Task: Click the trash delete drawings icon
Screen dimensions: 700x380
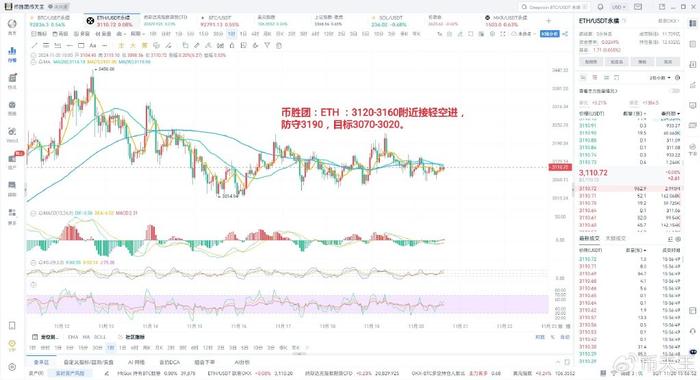Action: [279, 46]
